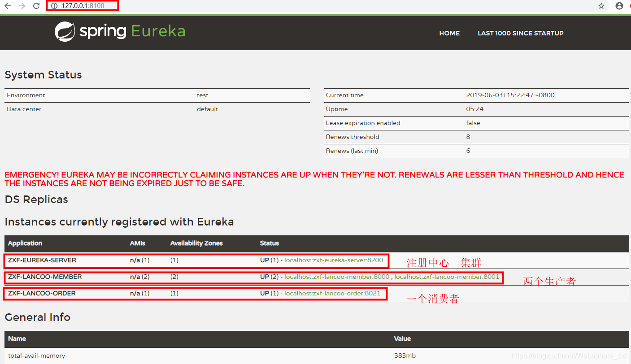Open localhost:zxf-lancoo-member:8000 instance link

pyautogui.click(x=337, y=277)
